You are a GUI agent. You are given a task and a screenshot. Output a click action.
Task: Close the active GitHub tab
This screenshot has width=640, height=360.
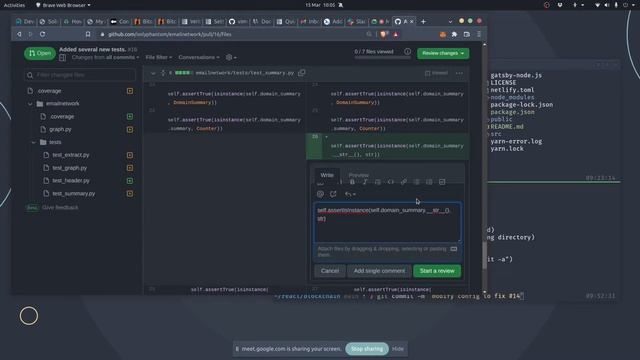[412, 22]
